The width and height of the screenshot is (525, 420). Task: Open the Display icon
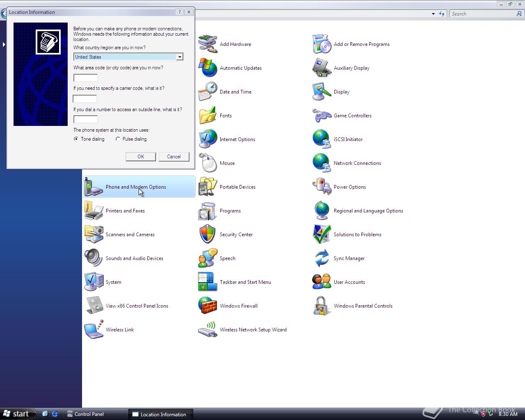322,92
